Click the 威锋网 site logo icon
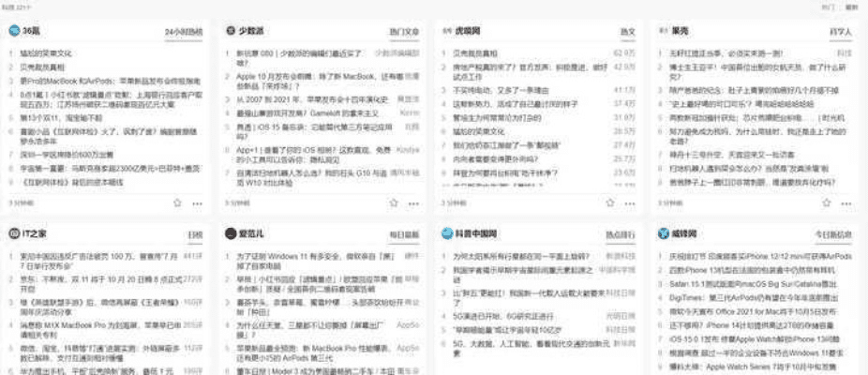This screenshot has height=375, width=868. (x=664, y=233)
